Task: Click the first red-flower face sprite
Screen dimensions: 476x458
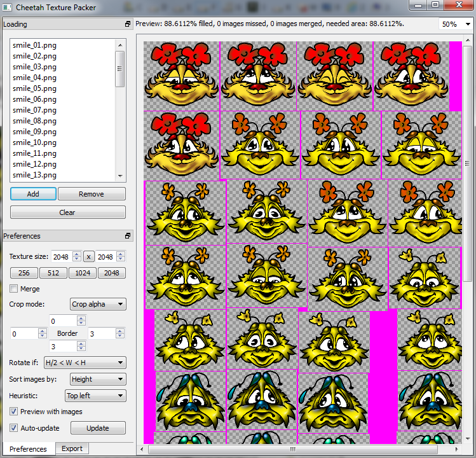Action: [x=182, y=76]
